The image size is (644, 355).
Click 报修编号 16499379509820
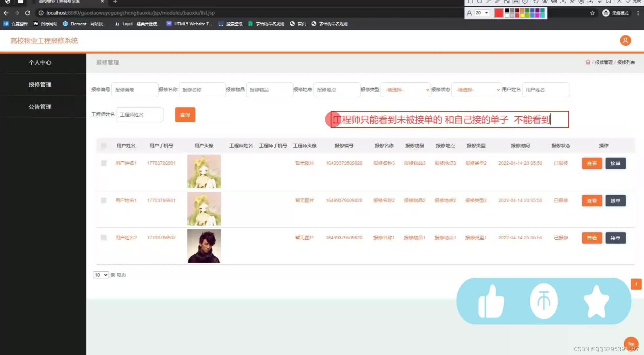[x=344, y=237]
